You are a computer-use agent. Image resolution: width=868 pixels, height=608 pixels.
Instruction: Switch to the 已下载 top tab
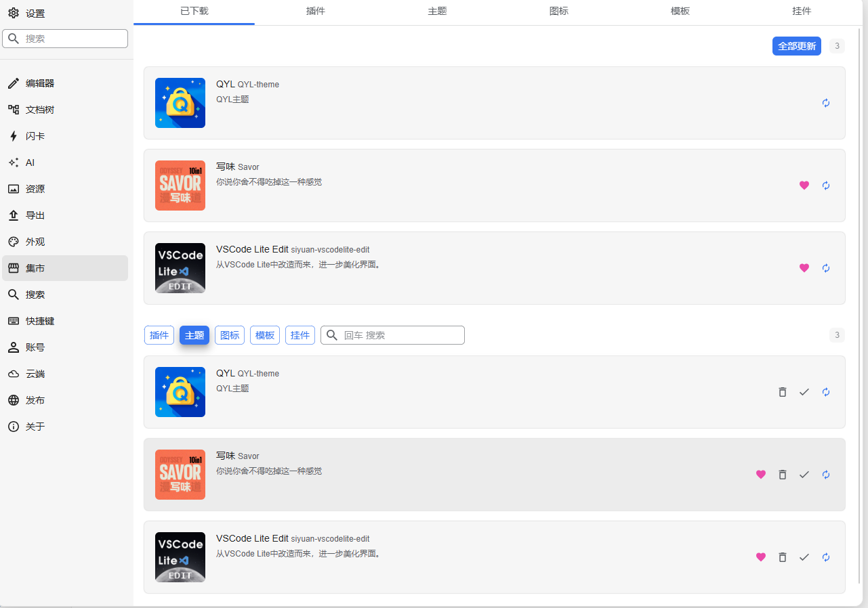[194, 12]
